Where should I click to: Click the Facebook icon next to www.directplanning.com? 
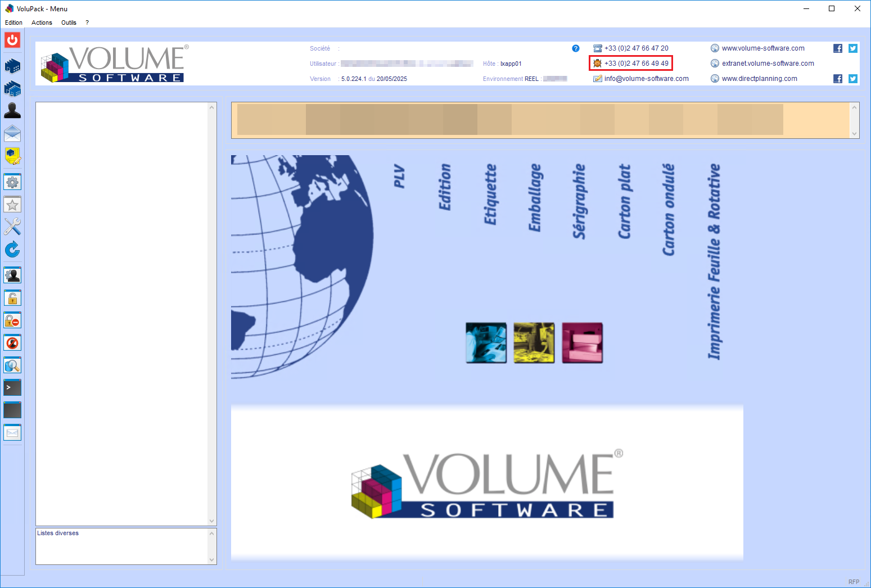(838, 79)
